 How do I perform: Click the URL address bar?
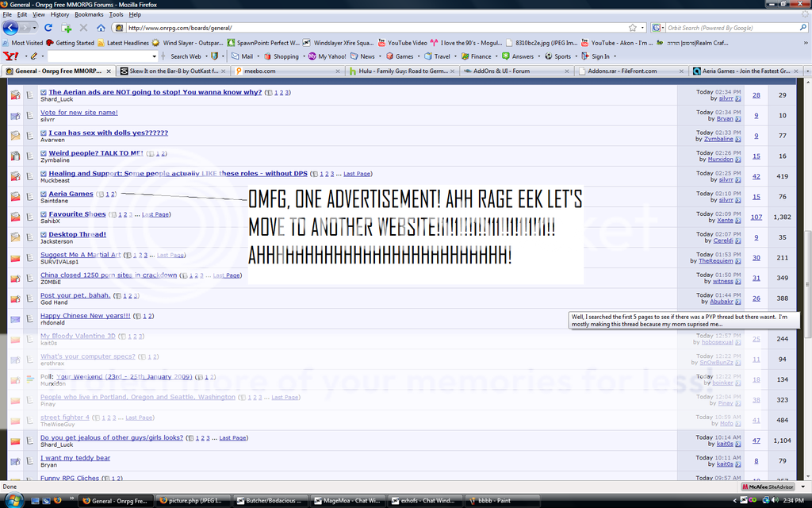[x=373, y=28]
